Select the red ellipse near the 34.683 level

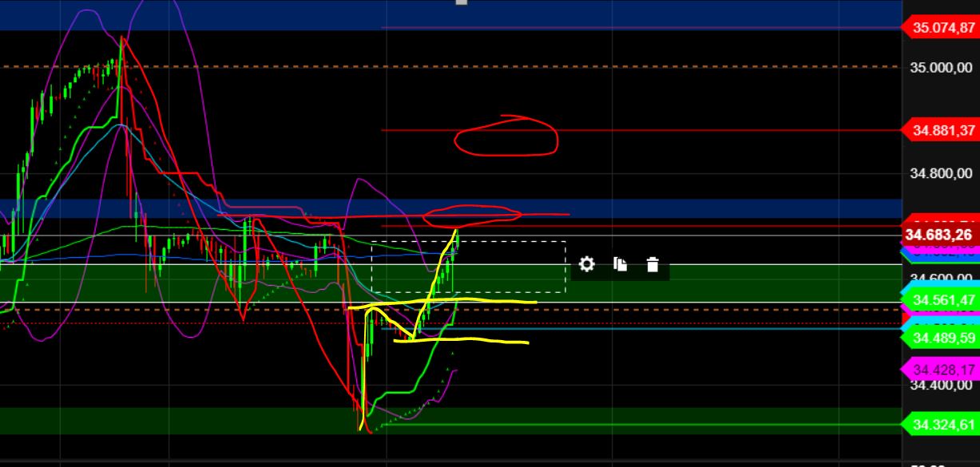[x=471, y=215]
